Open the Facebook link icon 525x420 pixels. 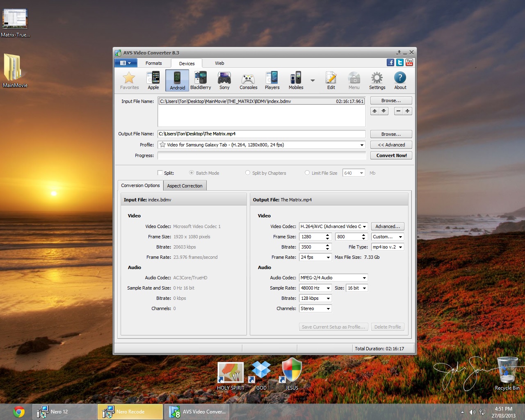tap(390, 62)
